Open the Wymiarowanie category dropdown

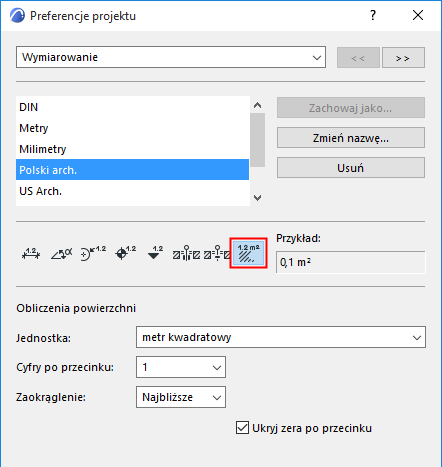171,57
